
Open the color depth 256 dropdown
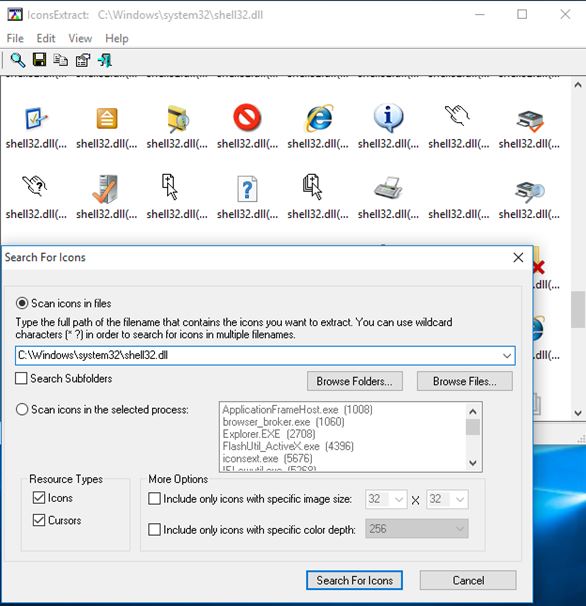click(x=417, y=529)
